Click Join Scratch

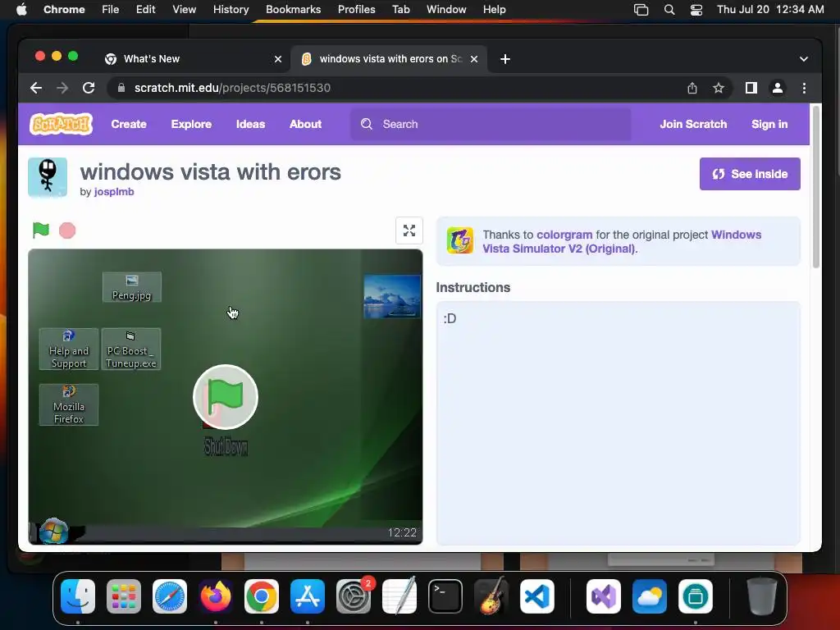(x=693, y=124)
